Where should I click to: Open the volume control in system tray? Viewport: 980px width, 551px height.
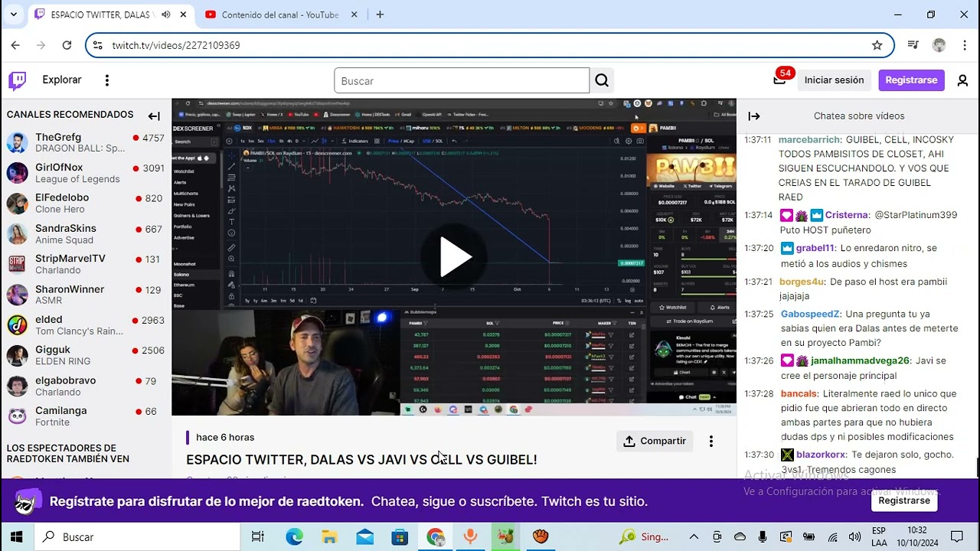[855, 536]
